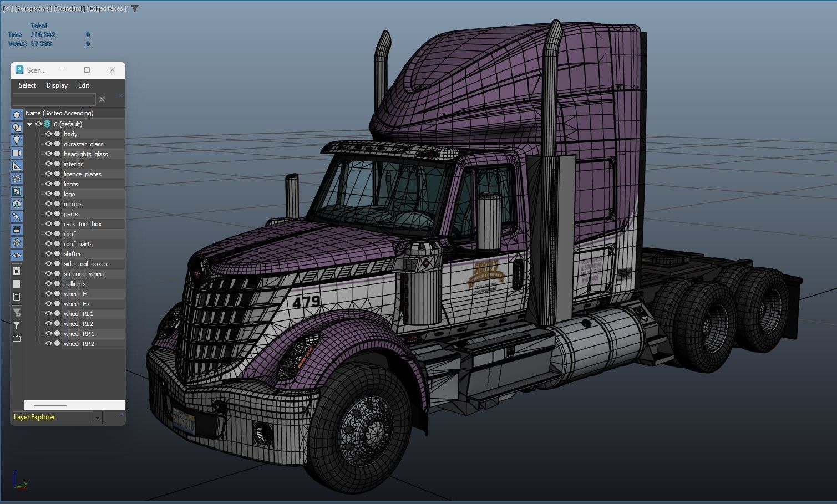Hide the 0 (default) layer with eye icon
The height and width of the screenshot is (504, 837).
(x=39, y=124)
